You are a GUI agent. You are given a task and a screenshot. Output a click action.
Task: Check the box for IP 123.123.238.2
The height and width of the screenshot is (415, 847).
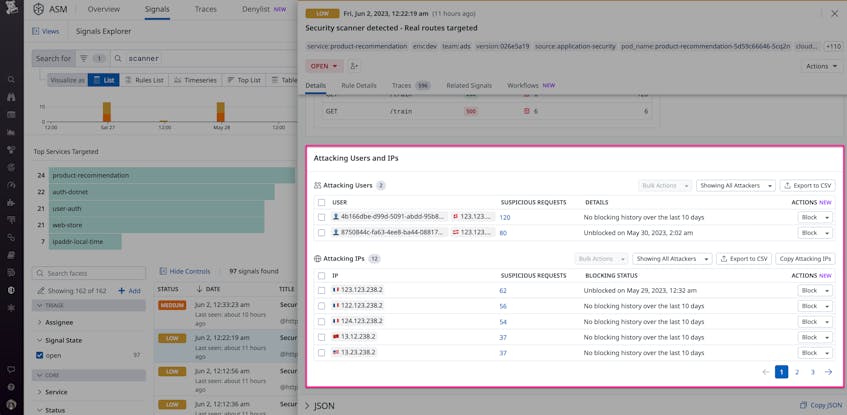(x=321, y=290)
